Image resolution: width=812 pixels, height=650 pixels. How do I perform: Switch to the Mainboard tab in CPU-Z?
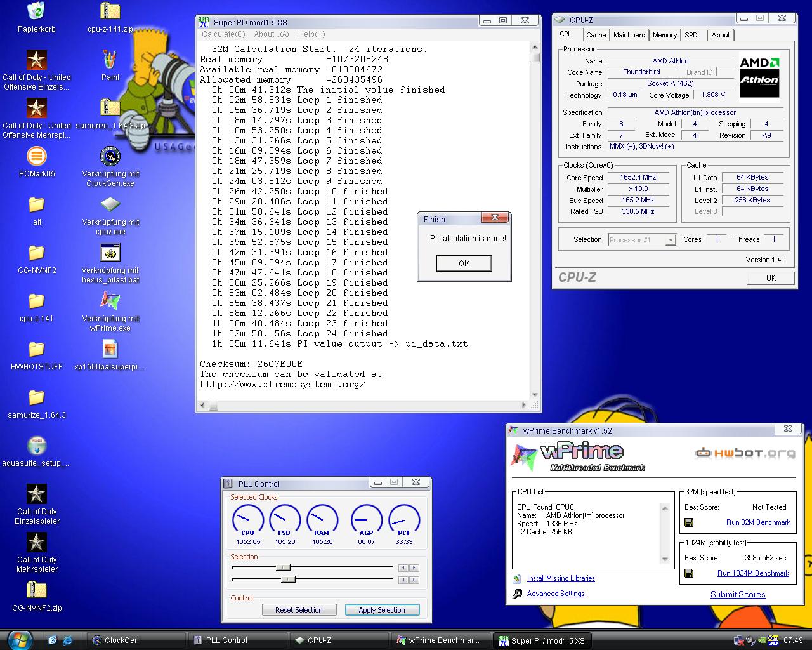pyautogui.click(x=629, y=35)
